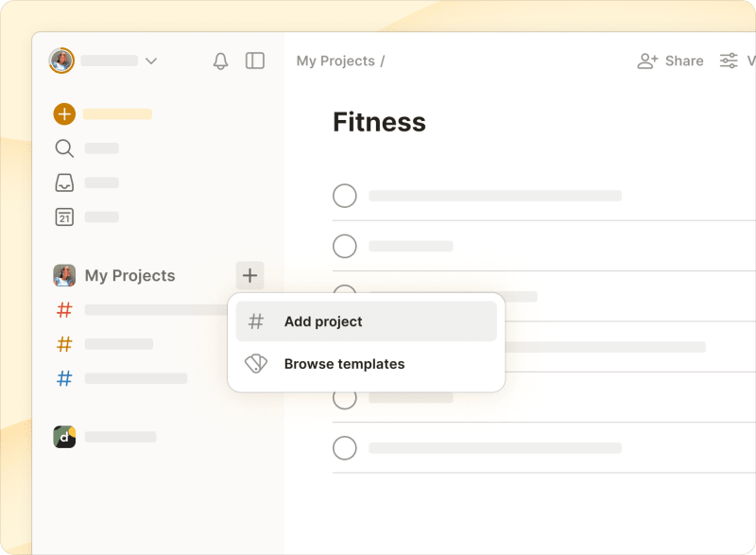This screenshot has width=756, height=555.
Task: Open the search icon
Action: coord(62,148)
